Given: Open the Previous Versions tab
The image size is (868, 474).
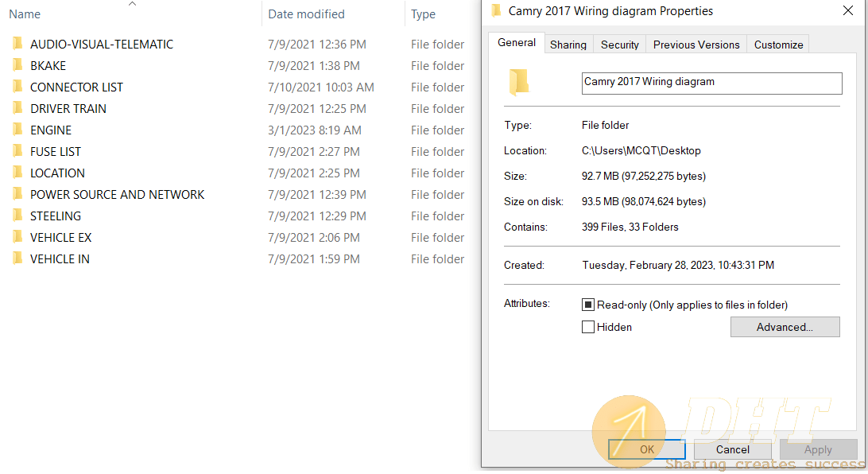Looking at the screenshot, I should [x=696, y=45].
